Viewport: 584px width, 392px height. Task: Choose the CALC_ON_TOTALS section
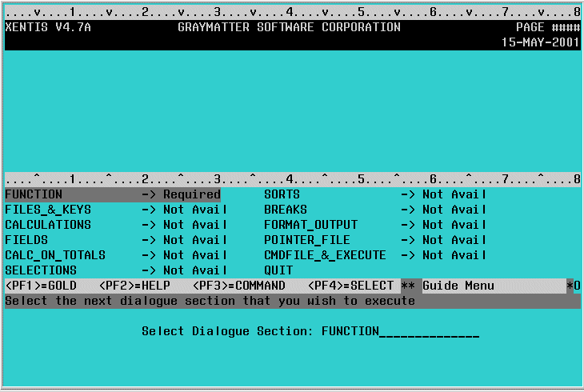click(x=55, y=255)
